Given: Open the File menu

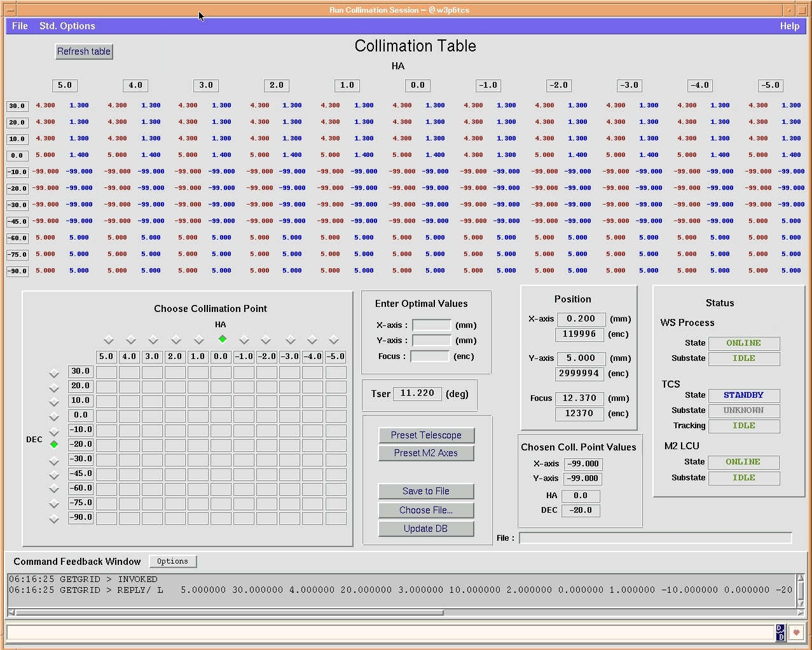Looking at the screenshot, I should [20, 26].
